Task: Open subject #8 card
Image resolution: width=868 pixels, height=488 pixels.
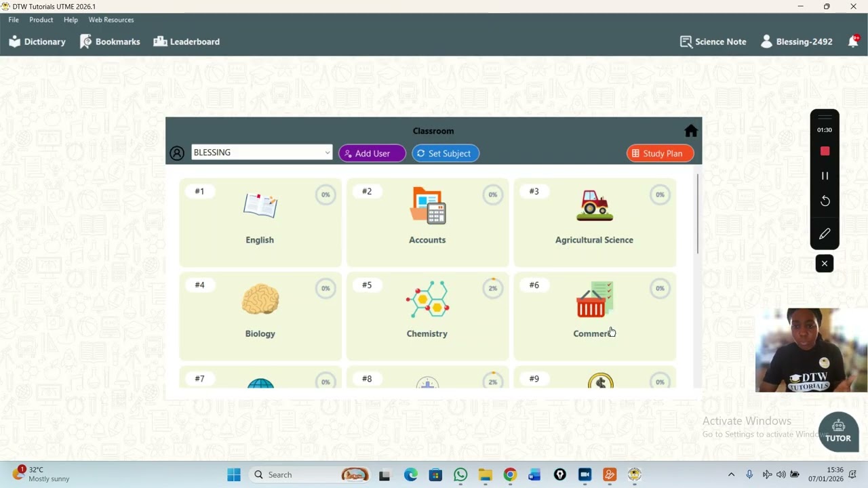Action: pos(427,378)
